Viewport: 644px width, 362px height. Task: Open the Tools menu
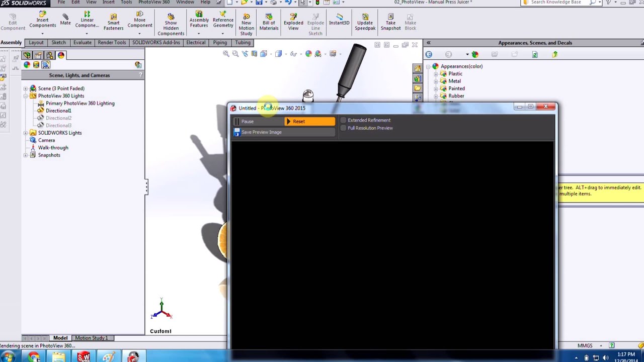126,3
